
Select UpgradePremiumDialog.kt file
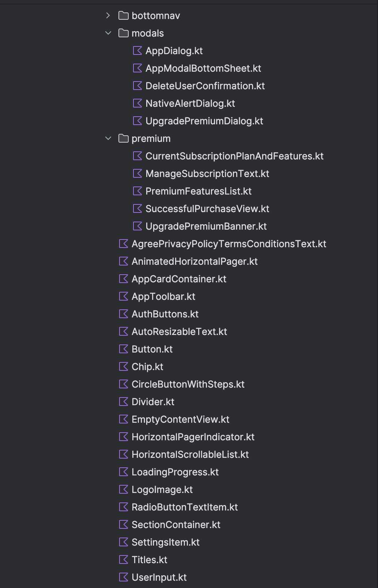[x=204, y=121]
